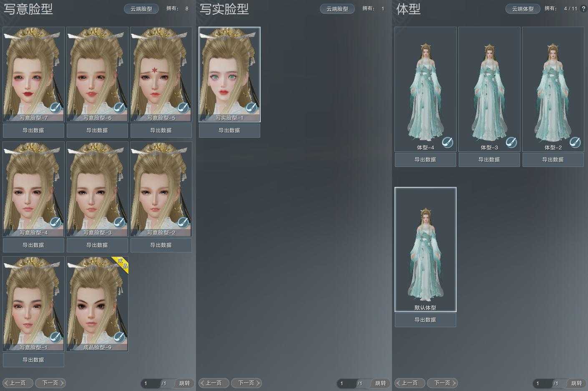Image resolution: width=588 pixels, height=391 pixels.
Task: Select the 成品脸型-9 face thumbnail
Action: (98, 304)
